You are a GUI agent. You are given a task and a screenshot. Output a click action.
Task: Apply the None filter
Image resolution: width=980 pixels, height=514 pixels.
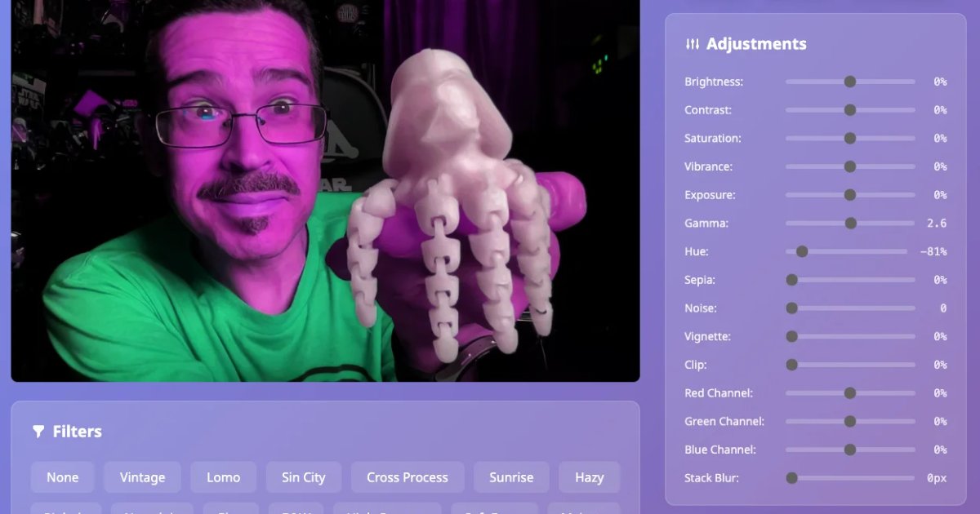pos(63,477)
